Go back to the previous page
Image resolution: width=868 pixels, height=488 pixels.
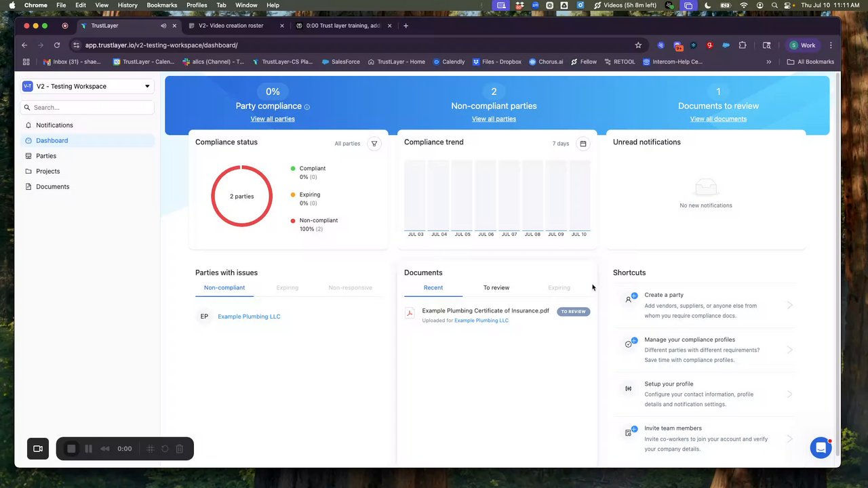(24, 45)
